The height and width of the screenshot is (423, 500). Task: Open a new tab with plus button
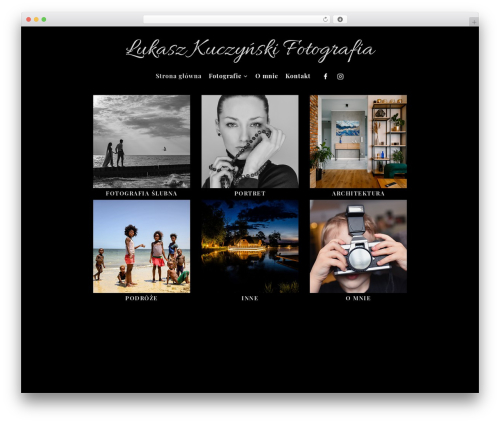click(474, 22)
